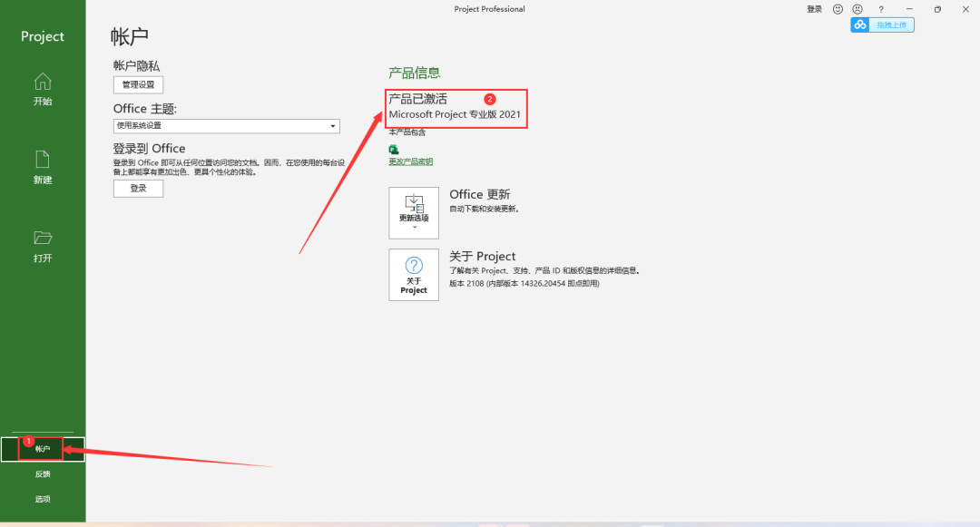Click the Baidu Netdisk icon on upload button
This screenshot has width=980, height=527.
pyautogui.click(x=859, y=24)
